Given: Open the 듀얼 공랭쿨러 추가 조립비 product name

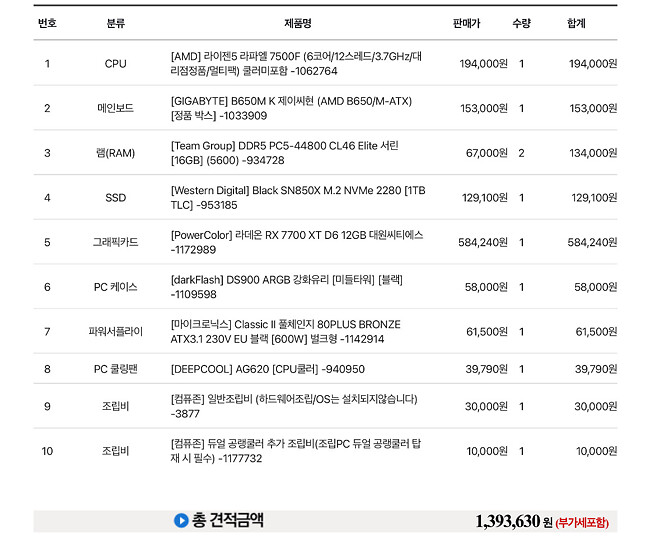Looking at the screenshot, I should pyautogui.click(x=295, y=451).
